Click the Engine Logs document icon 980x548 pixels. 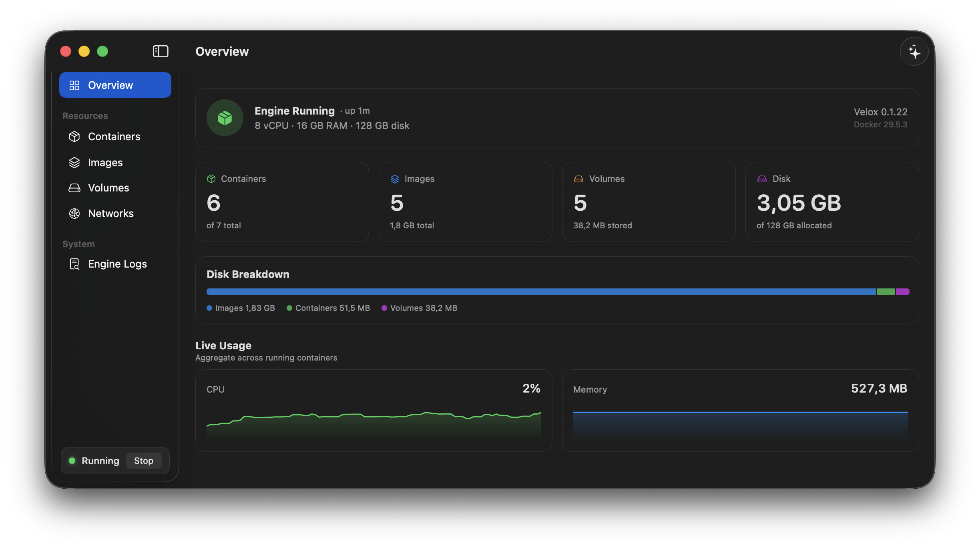[74, 264]
